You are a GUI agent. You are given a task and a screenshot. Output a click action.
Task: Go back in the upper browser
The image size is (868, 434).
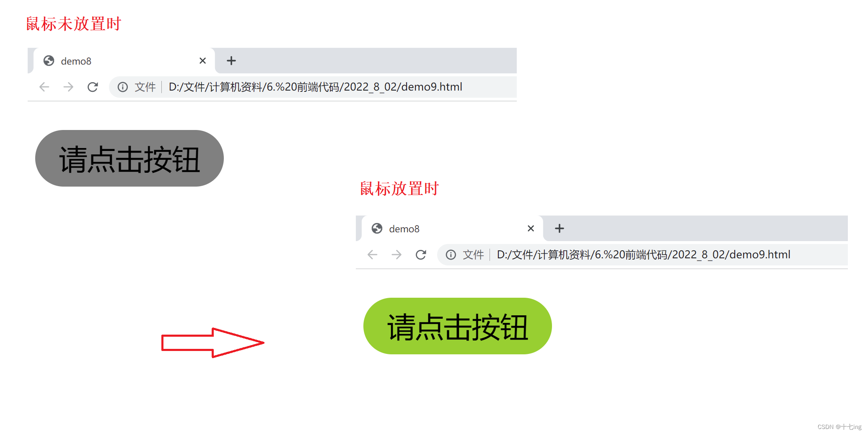(44, 87)
